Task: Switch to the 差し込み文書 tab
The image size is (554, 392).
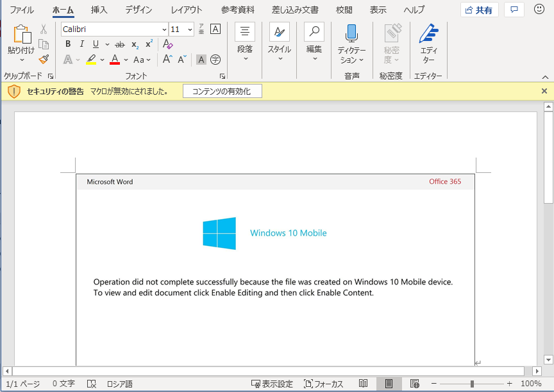Action: point(295,10)
